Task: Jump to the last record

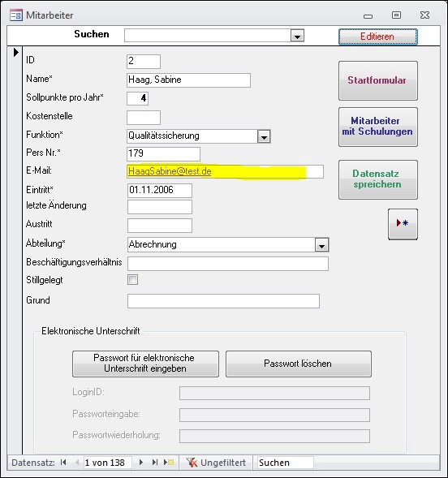Action: tap(155, 462)
